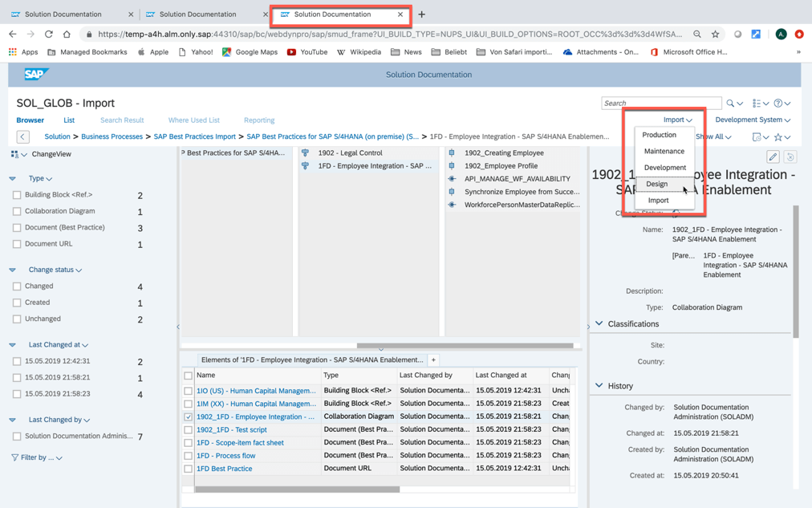Viewport: 812px width, 508px height.
Task: Click the browser forward arrow
Action: tap(30, 35)
